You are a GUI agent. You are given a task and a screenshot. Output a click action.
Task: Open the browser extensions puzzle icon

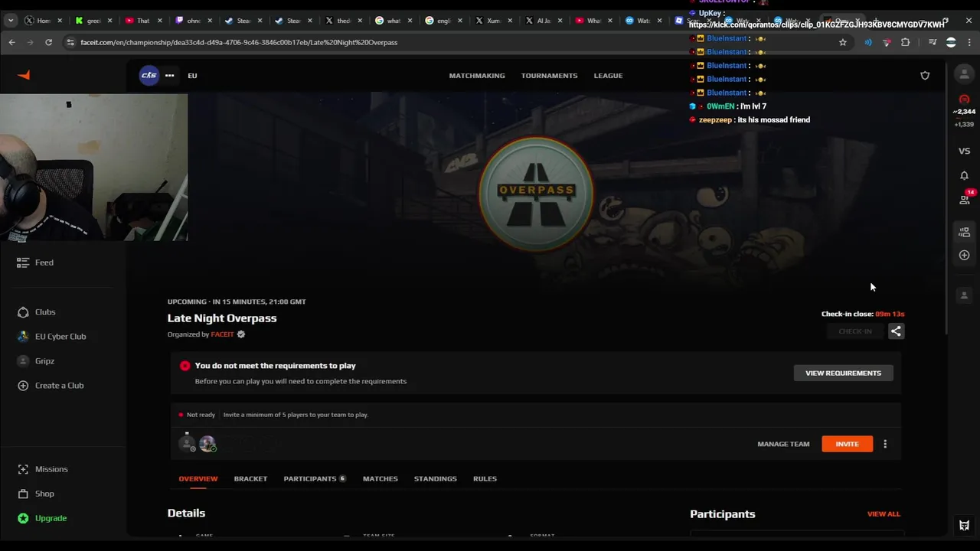click(906, 42)
